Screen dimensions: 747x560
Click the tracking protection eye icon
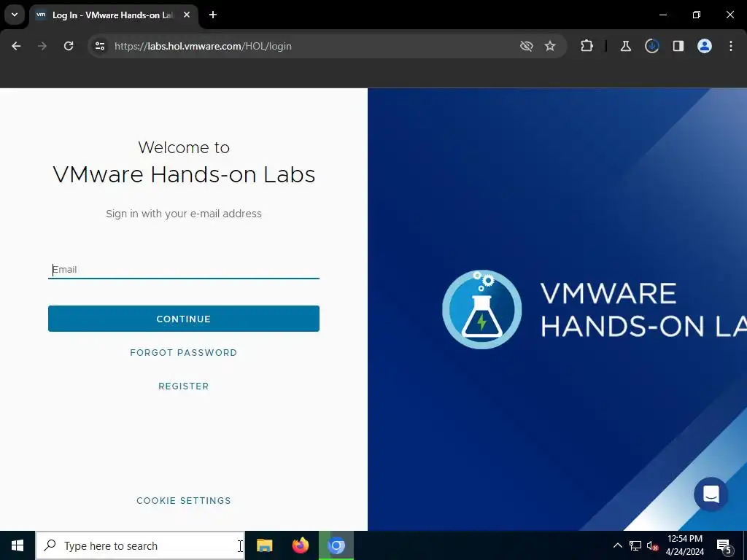tap(527, 46)
